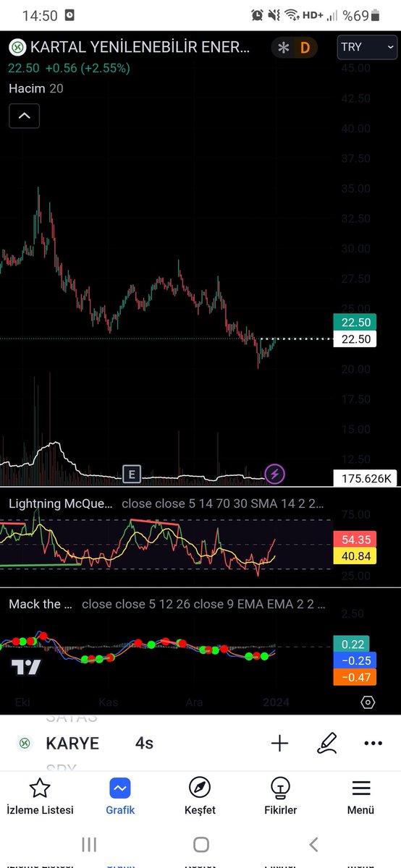Tap Android home button
401x868 pixels.
pyautogui.click(x=201, y=844)
